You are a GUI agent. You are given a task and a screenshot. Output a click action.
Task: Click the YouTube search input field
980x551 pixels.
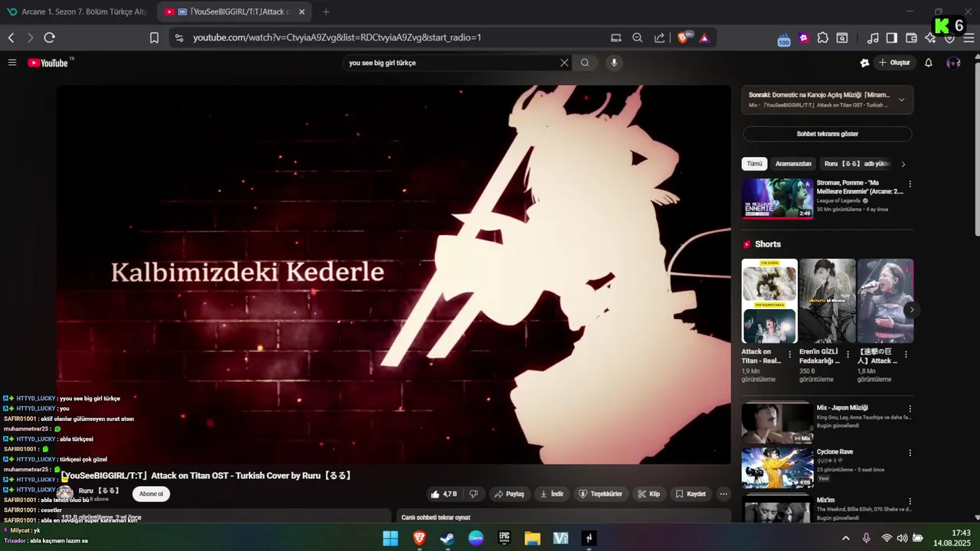click(x=452, y=63)
